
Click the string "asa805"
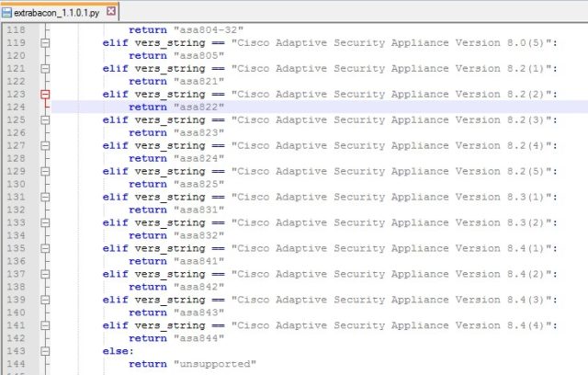click(x=198, y=55)
